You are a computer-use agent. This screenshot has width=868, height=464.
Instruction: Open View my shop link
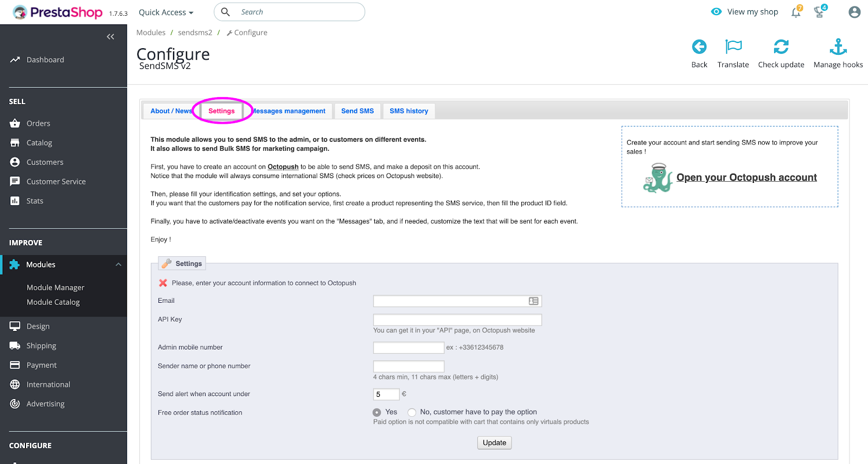tap(752, 11)
